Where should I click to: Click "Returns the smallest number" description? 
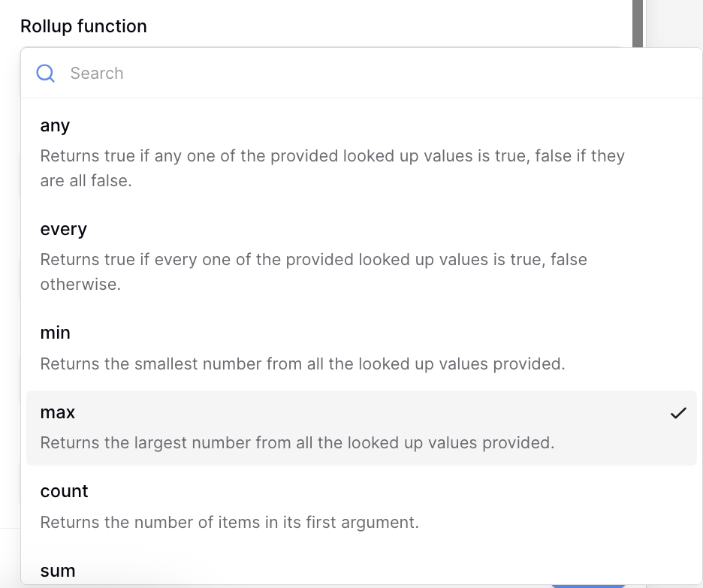point(302,364)
